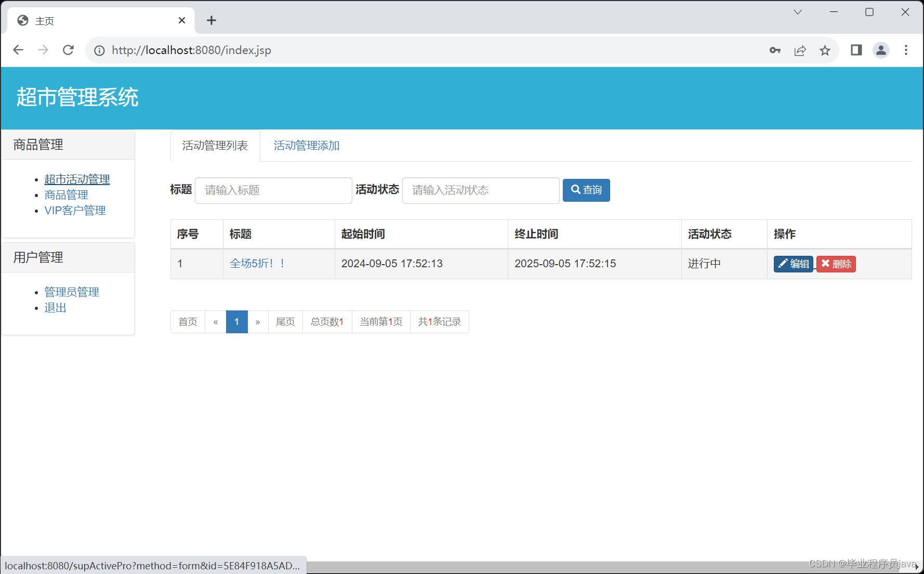Click the 2025-09-05 17:52:15 cell
The height and width of the screenshot is (574, 924).
(595, 264)
